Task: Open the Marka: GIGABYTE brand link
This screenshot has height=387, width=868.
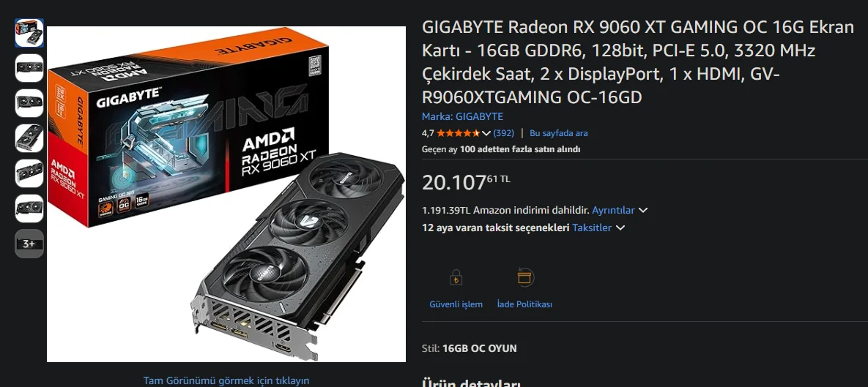Action: [x=462, y=116]
